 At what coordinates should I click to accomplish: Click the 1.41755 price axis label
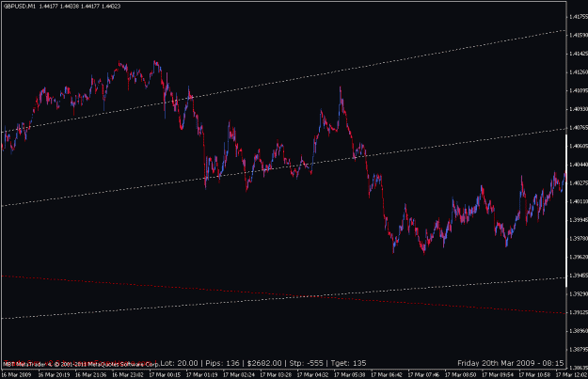coord(579,17)
